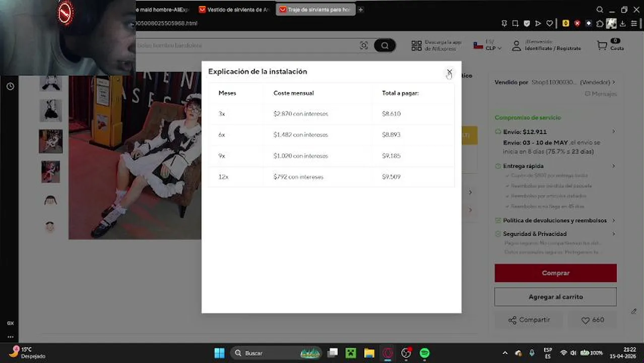Open File Explorer from the taskbar
Image resolution: width=644 pixels, height=363 pixels.
(x=369, y=353)
